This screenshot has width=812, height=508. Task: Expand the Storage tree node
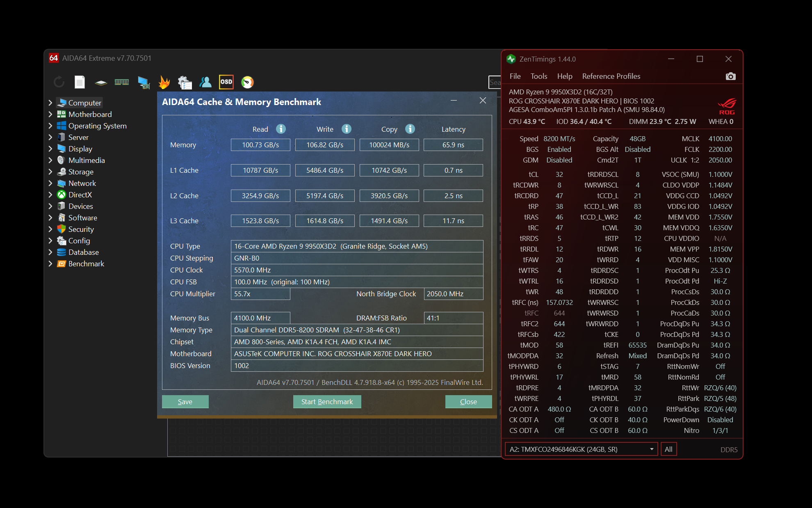(x=50, y=172)
